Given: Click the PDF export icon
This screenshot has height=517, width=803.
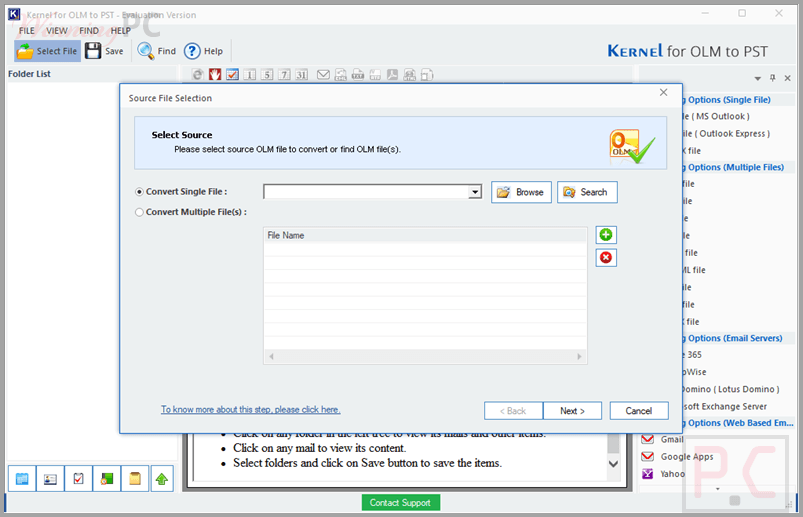Looking at the screenshot, I should (x=392, y=75).
